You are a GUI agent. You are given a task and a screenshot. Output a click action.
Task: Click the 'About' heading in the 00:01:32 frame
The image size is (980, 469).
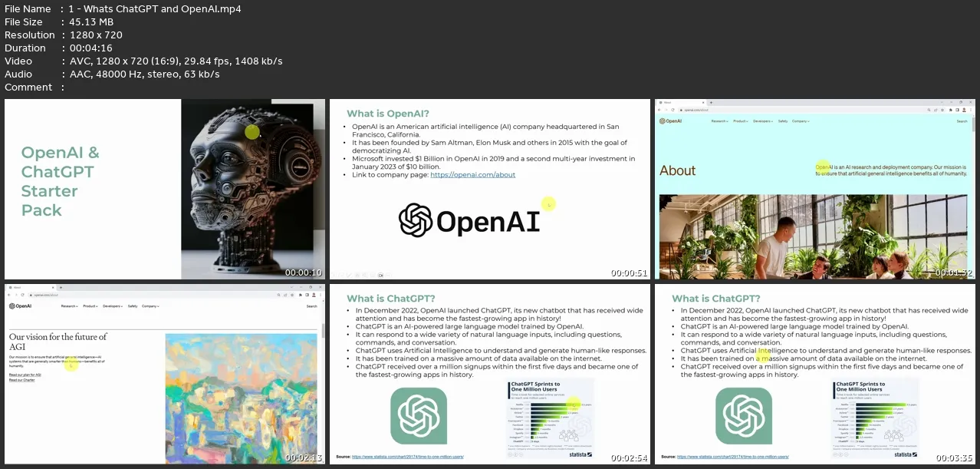678,170
